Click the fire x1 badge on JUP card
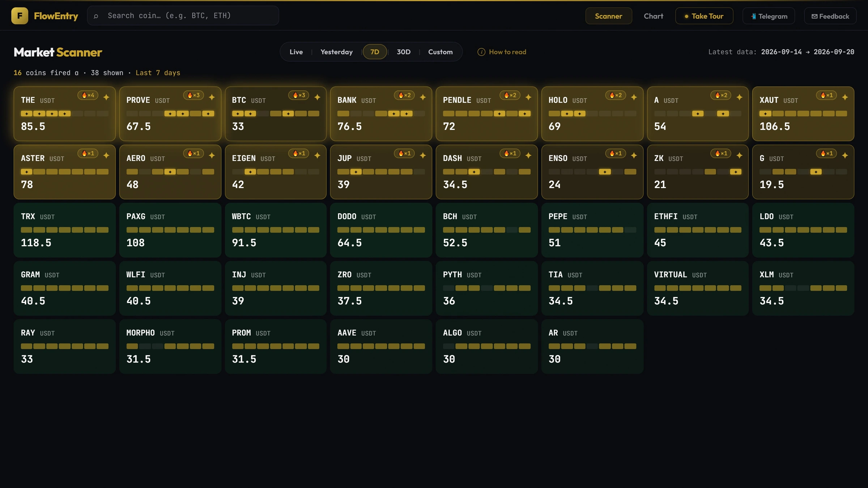Screen dimensions: 868x488 [x=404, y=154]
